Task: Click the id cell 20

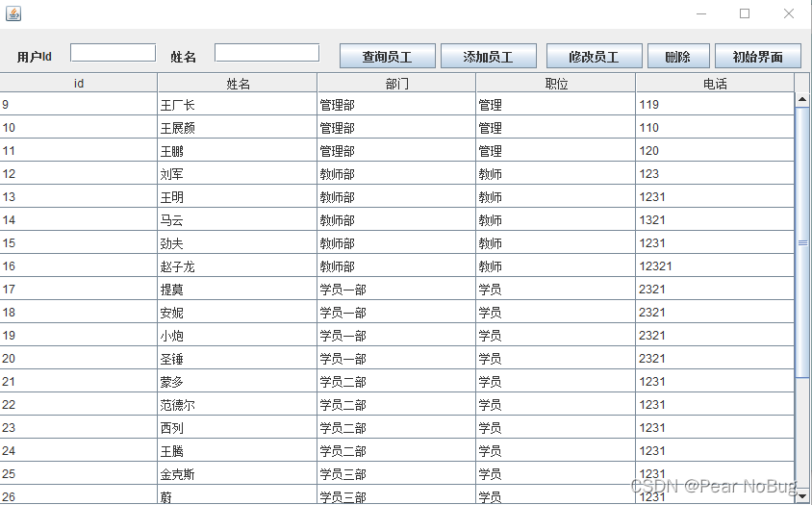Action: (x=78, y=359)
